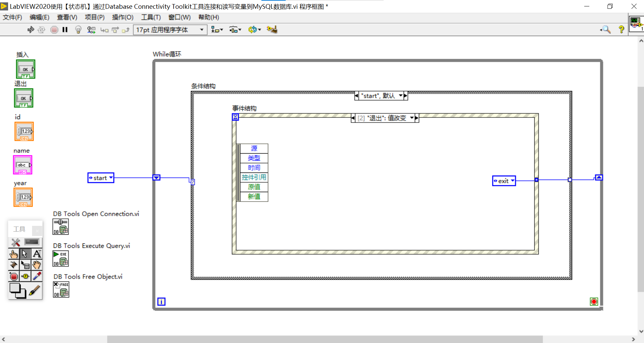Screen dimensions: 644x343
Task: Open 文件(F) menu
Action: (12, 17)
